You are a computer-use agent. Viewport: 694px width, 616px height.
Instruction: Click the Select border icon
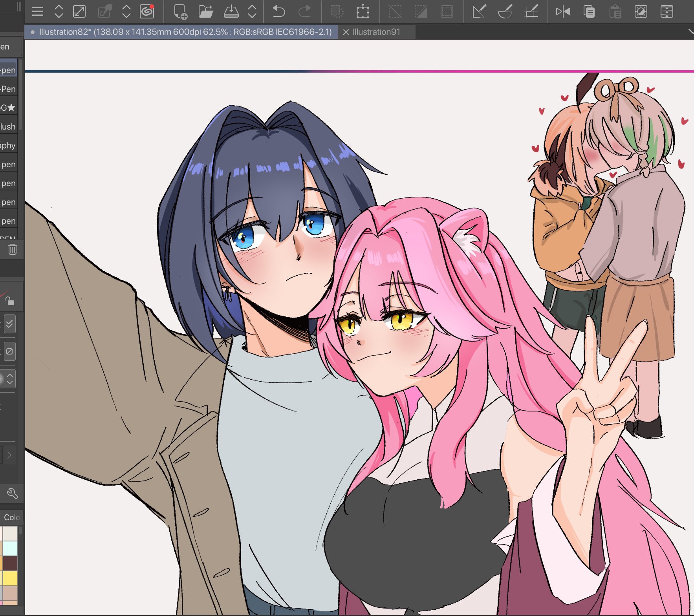tap(447, 11)
